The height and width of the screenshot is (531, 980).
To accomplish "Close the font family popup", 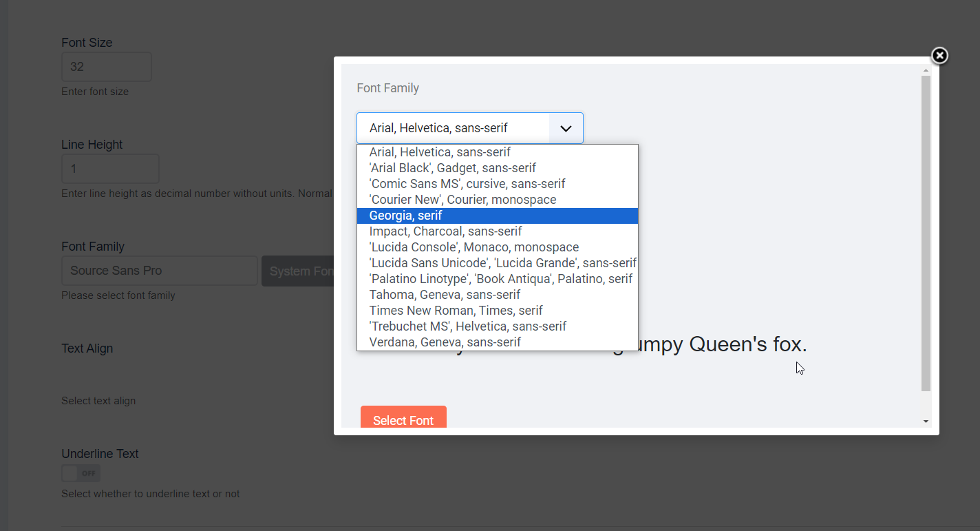I will (x=939, y=56).
